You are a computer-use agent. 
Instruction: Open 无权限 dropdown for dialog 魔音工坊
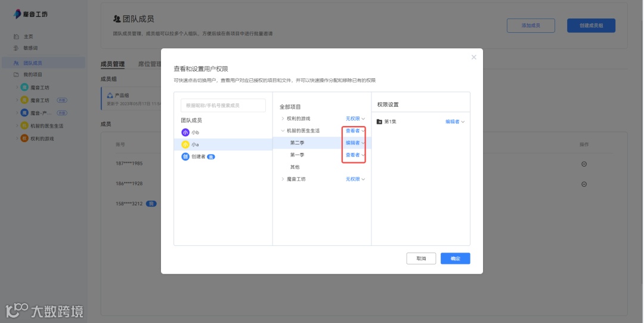pos(355,179)
